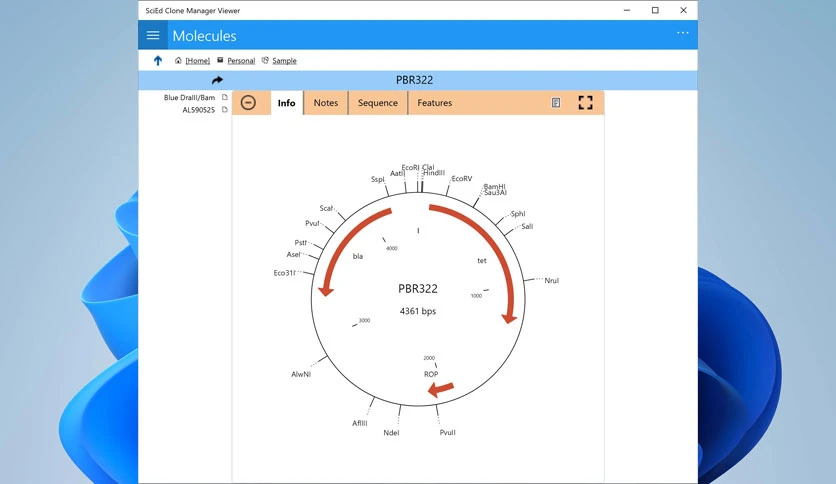Click the EcoRV restriction site label

(x=461, y=179)
